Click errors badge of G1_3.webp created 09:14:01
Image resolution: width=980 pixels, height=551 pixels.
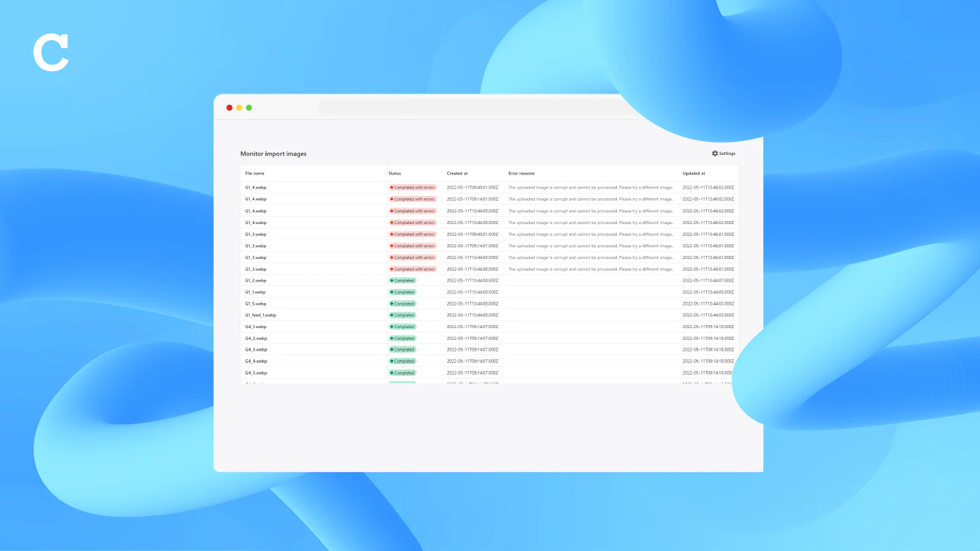(413, 246)
